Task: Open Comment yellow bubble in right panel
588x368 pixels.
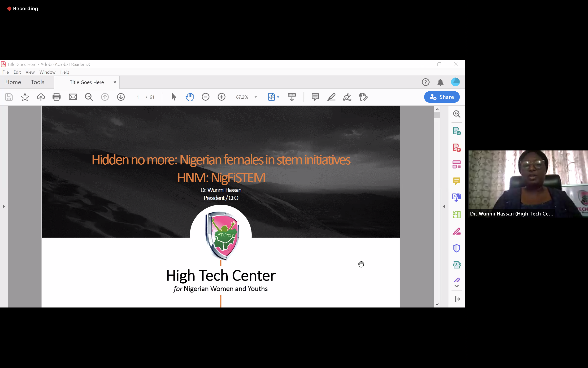Action: click(x=457, y=181)
